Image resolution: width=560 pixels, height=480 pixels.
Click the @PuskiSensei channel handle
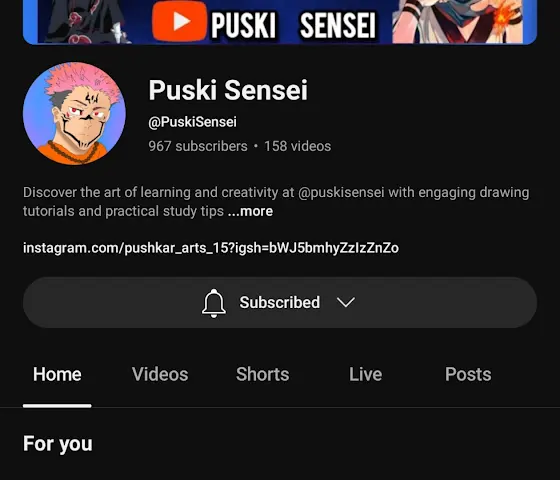pyautogui.click(x=192, y=122)
